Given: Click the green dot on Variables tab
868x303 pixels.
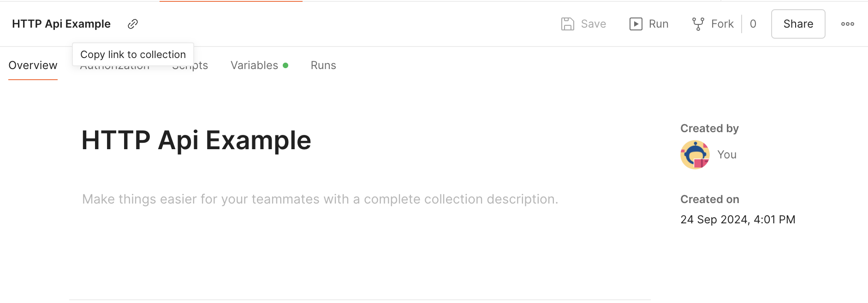Looking at the screenshot, I should 285,65.
